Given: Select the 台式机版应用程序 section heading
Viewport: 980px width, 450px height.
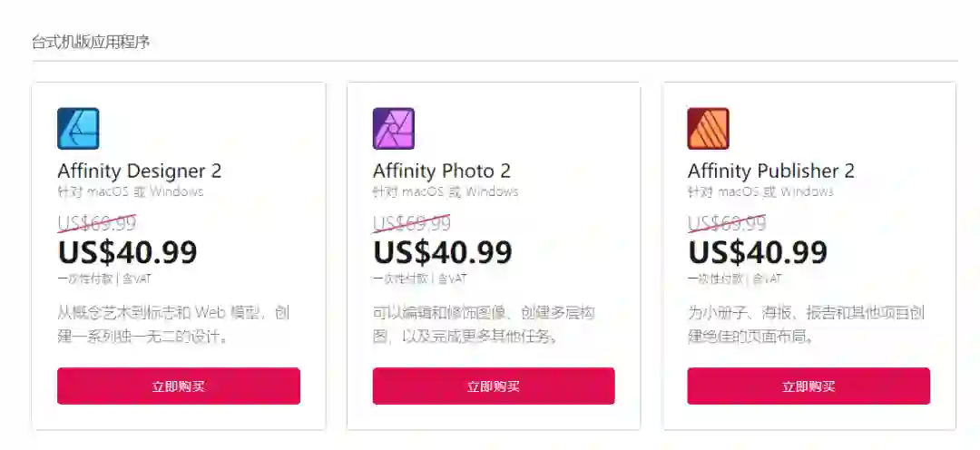Looking at the screenshot, I should (x=91, y=43).
